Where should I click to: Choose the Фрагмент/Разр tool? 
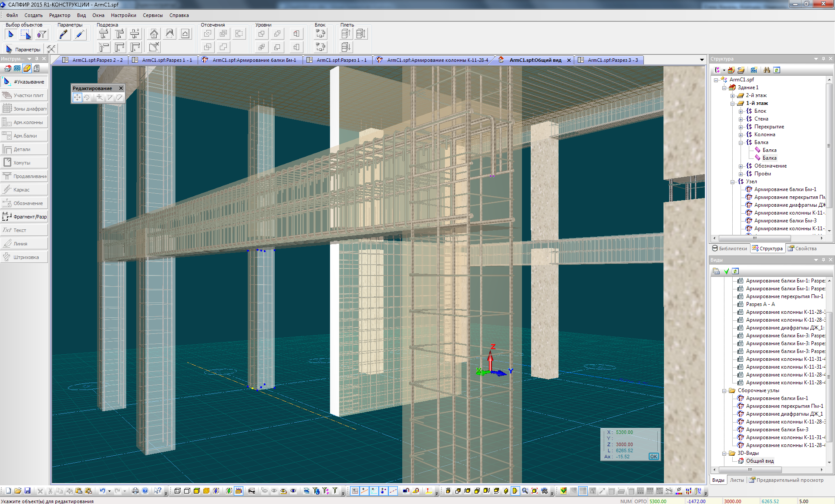[x=24, y=217]
